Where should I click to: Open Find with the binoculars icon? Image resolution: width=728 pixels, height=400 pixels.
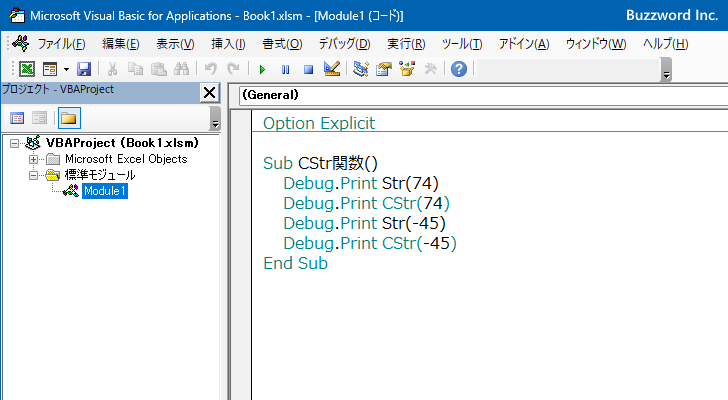tap(182, 69)
